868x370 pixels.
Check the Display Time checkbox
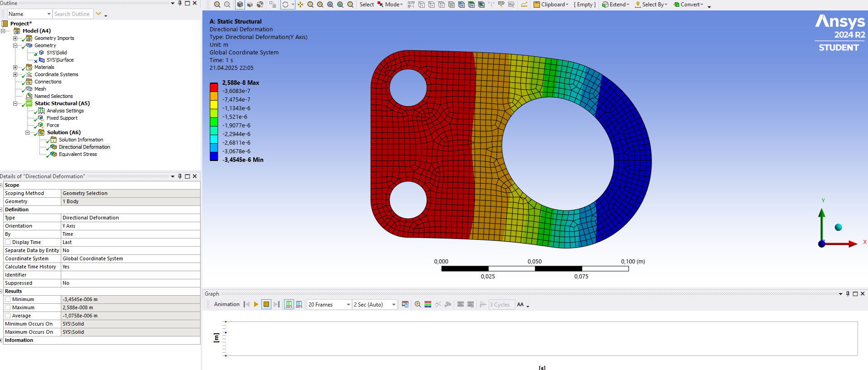tap(8, 242)
